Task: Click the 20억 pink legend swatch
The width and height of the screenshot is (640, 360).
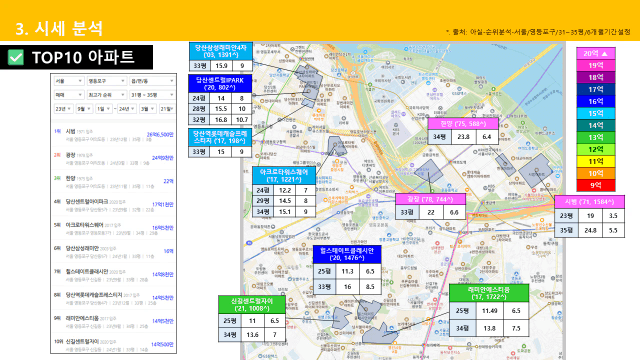Action: (x=596, y=53)
